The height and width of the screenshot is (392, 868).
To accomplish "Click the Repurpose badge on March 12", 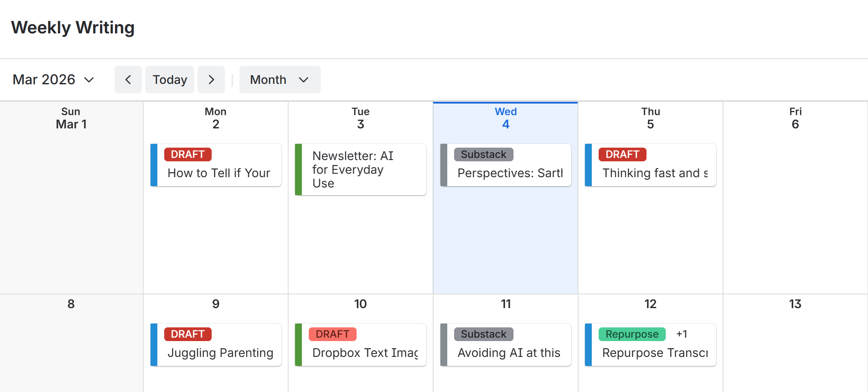I will pyautogui.click(x=632, y=334).
